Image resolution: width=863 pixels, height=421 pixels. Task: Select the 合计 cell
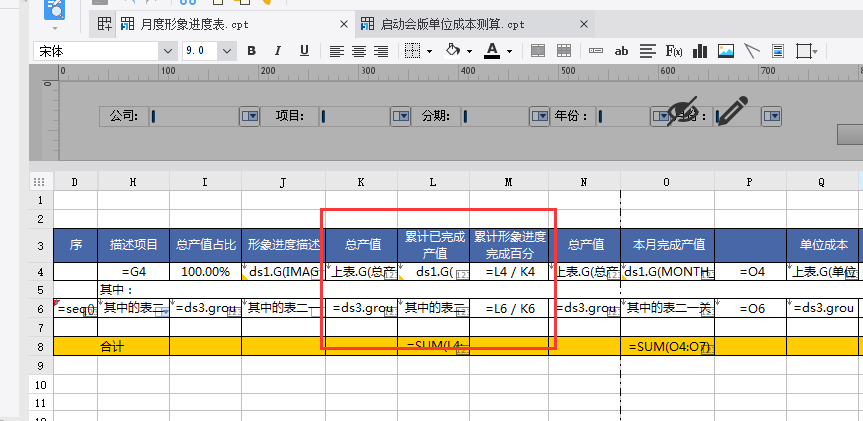tap(112, 346)
